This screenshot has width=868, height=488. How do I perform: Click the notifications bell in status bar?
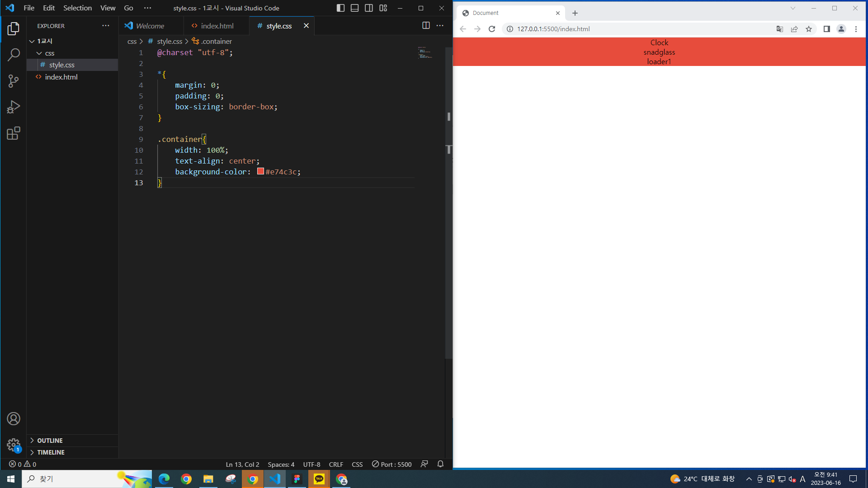coord(440,464)
